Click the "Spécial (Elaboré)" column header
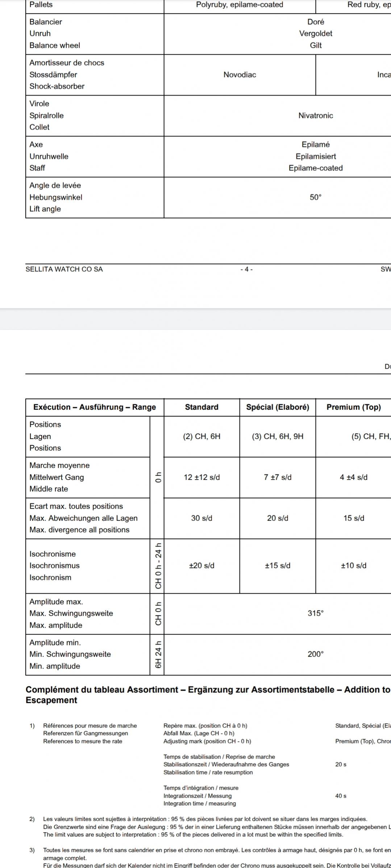This screenshot has height=868, width=391. tap(278, 407)
